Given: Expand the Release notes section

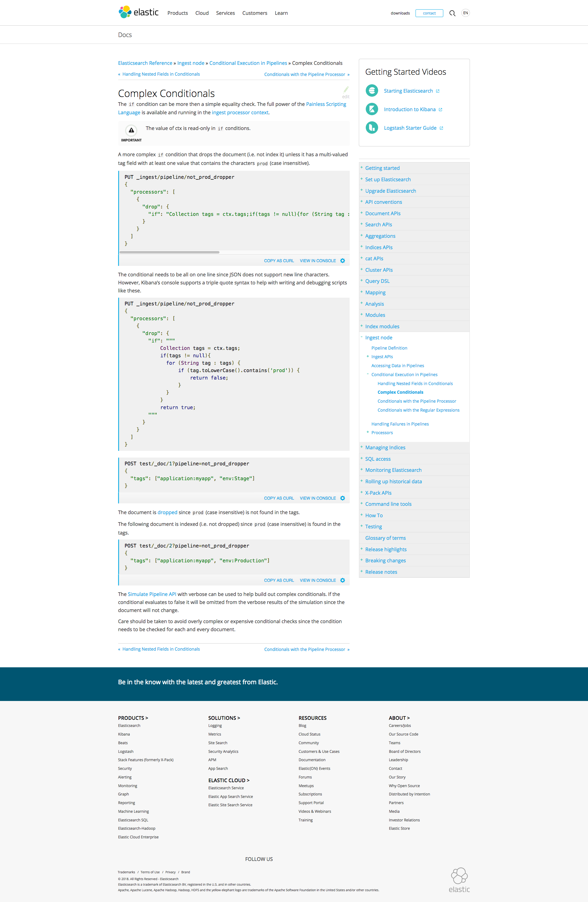Looking at the screenshot, I should pyautogui.click(x=361, y=572).
